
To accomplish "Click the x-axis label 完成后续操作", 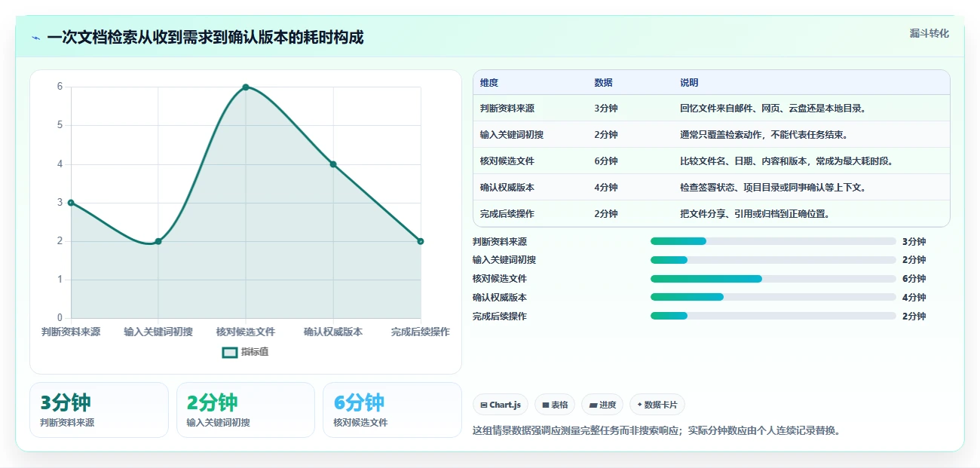I will (421, 332).
